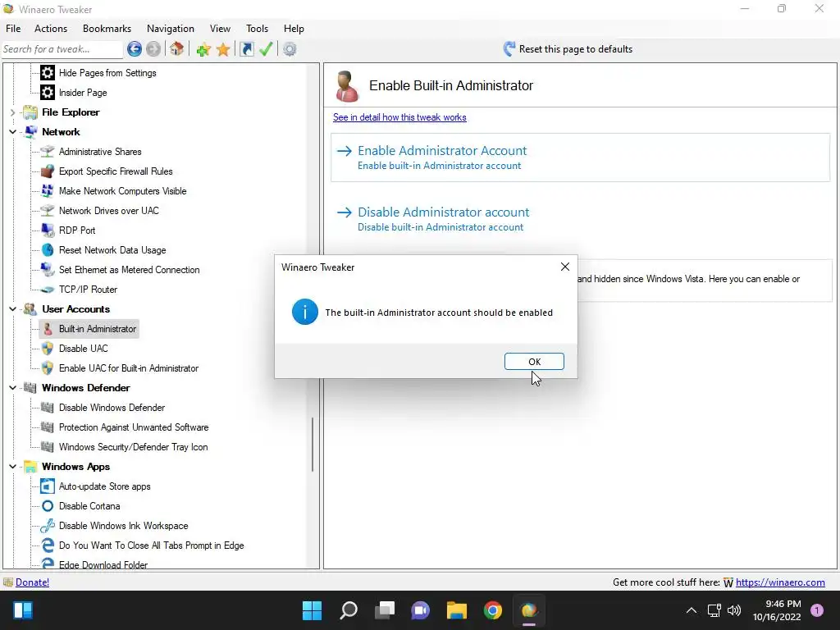
Task: Select Enable UAC for Built-in Administrator
Action: pos(129,368)
